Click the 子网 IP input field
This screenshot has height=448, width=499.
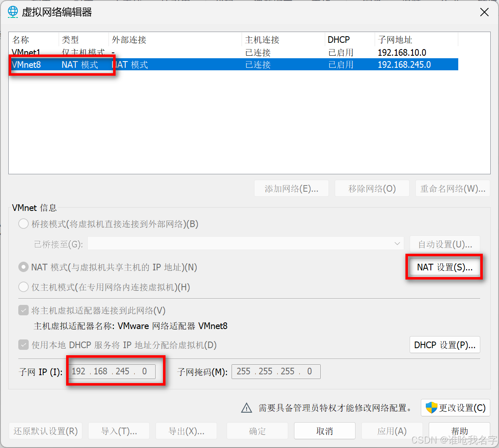pos(112,371)
